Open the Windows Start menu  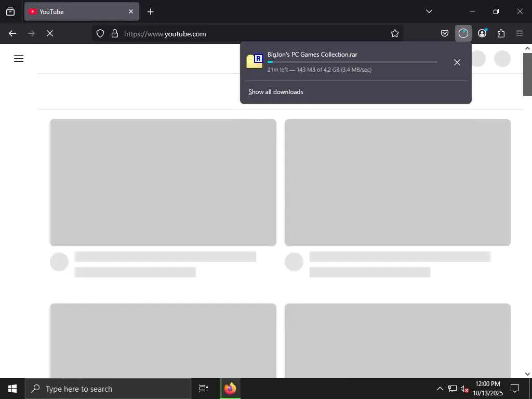click(x=12, y=389)
